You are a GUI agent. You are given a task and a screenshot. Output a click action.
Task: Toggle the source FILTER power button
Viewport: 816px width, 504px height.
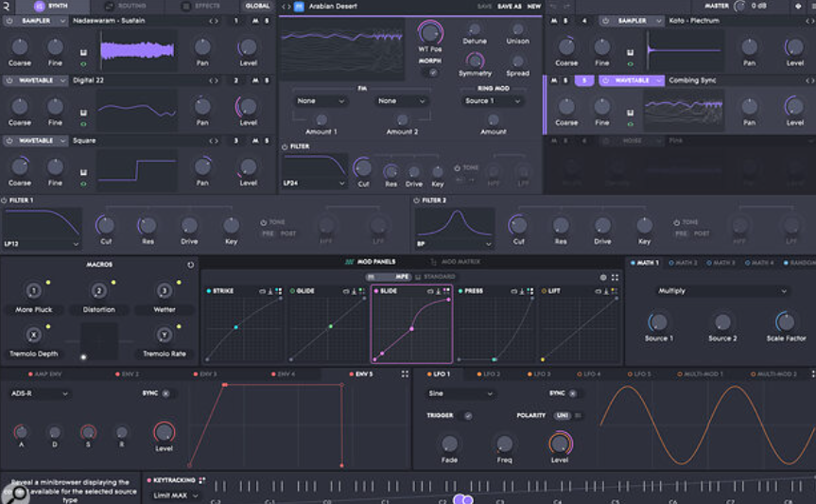(x=285, y=147)
